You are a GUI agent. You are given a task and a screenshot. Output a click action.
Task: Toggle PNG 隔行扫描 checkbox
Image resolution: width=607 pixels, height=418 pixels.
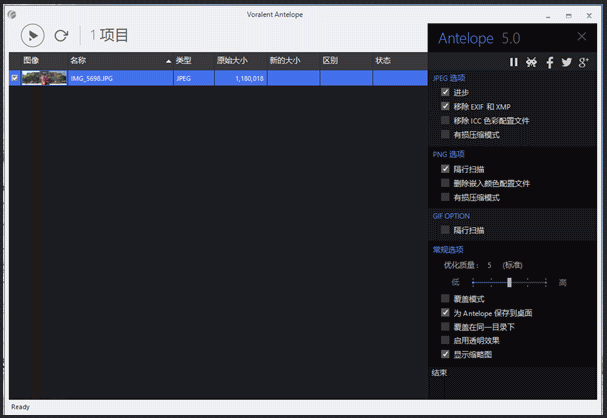(x=445, y=169)
